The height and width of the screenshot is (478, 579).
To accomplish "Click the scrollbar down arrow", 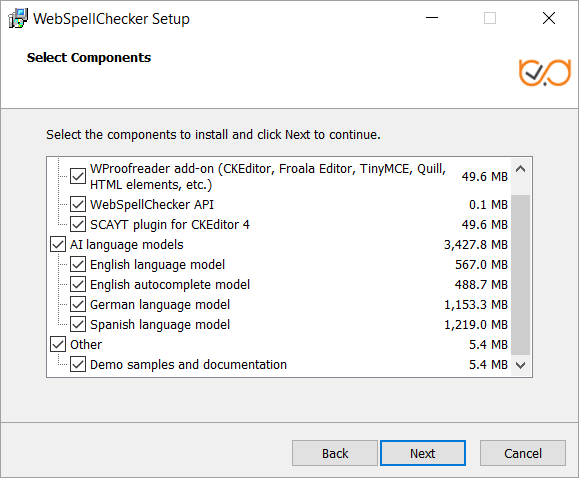I will (521, 365).
